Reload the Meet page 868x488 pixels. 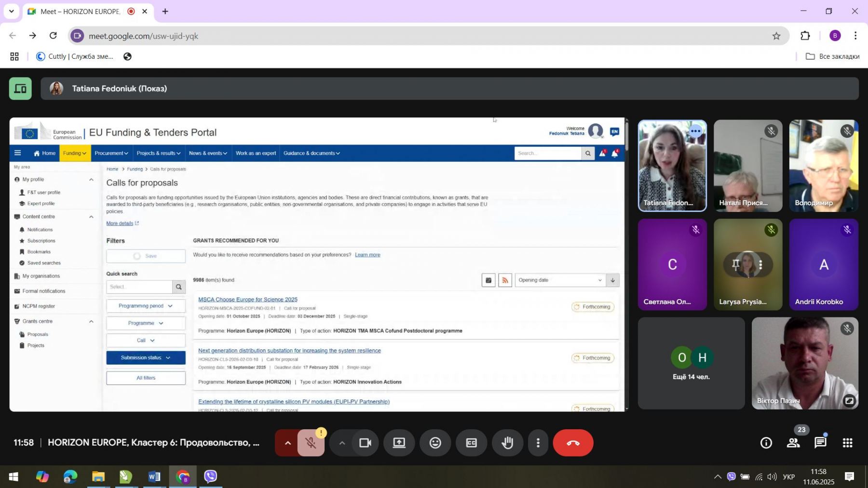(54, 36)
